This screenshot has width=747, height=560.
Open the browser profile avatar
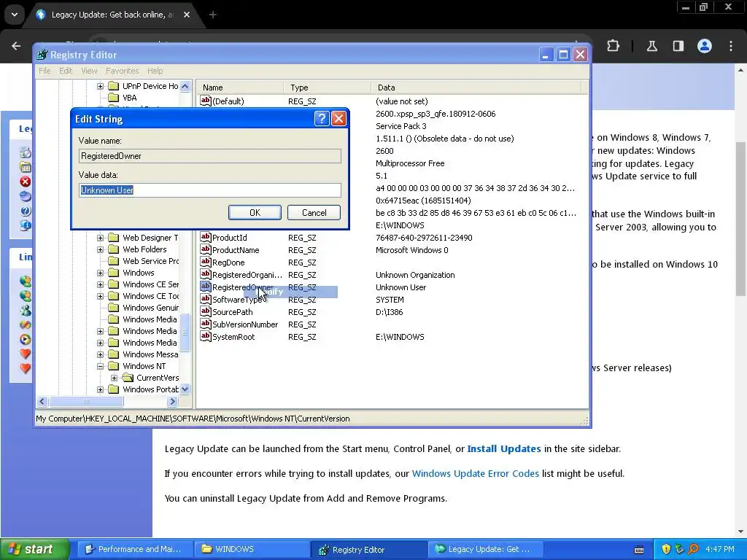(705, 46)
